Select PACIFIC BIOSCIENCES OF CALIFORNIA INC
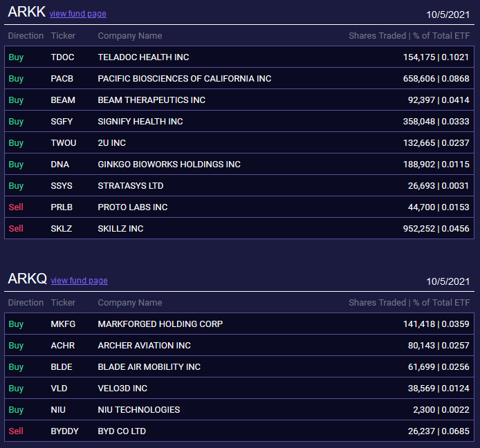This screenshot has height=448, width=480. pyautogui.click(x=185, y=79)
